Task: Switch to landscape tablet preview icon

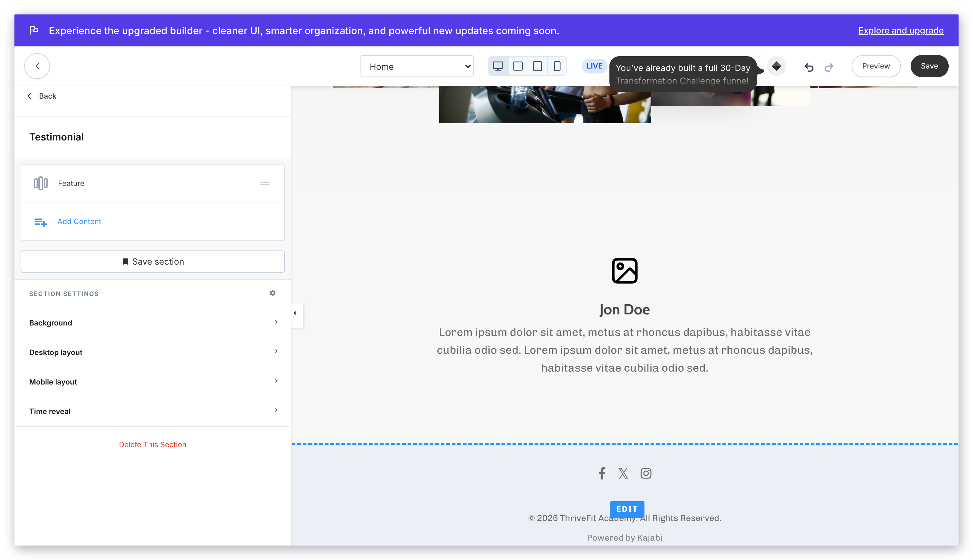Action: [x=518, y=66]
